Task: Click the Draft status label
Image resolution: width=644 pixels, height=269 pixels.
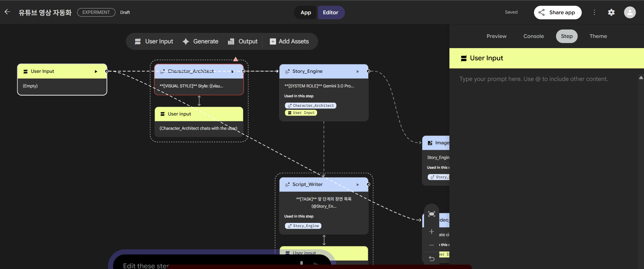Action: click(x=125, y=13)
